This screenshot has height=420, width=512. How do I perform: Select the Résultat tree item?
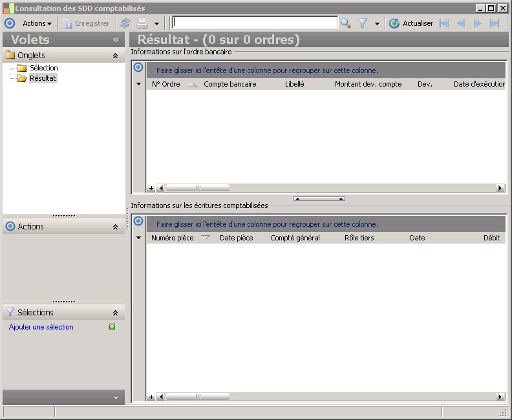(x=43, y=78)
